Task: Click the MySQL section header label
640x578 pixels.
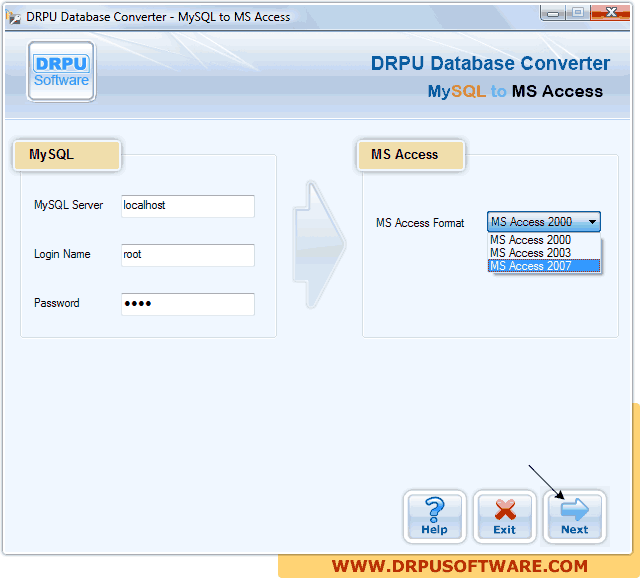Action: point(67,155)
